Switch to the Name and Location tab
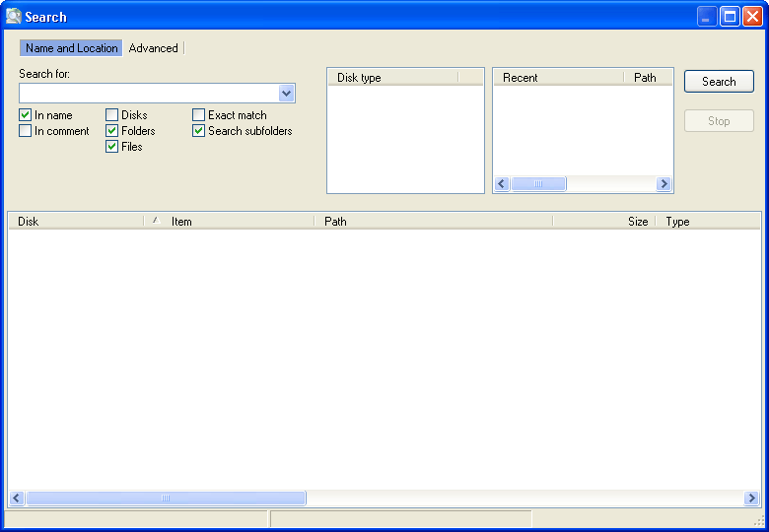This screenshot has width=769, height=532. pos(71,48)
